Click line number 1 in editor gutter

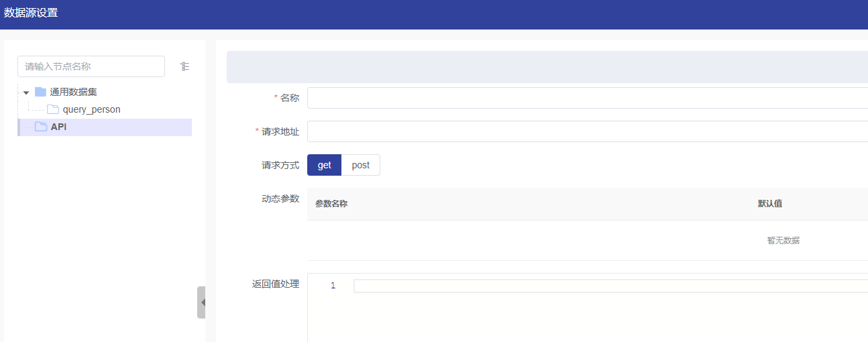pyautogui.click(x=333, y=286)
